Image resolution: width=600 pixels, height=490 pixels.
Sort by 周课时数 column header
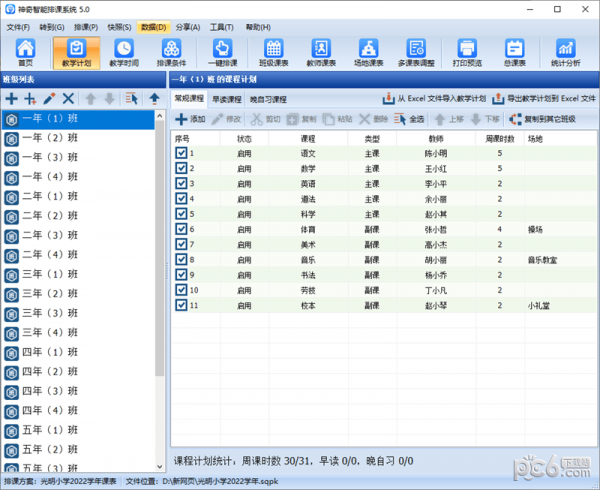click(x=500, y=139)
